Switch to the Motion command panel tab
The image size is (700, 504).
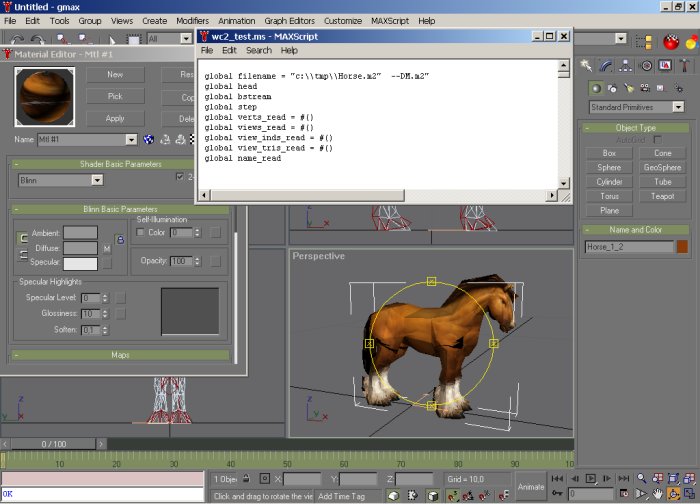tap(646, 66)
